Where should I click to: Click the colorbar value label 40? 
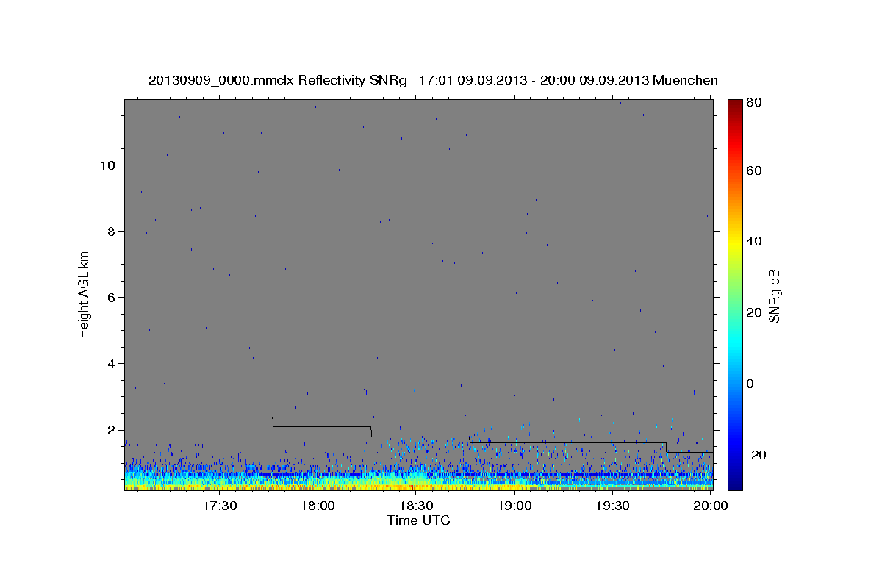754,241
